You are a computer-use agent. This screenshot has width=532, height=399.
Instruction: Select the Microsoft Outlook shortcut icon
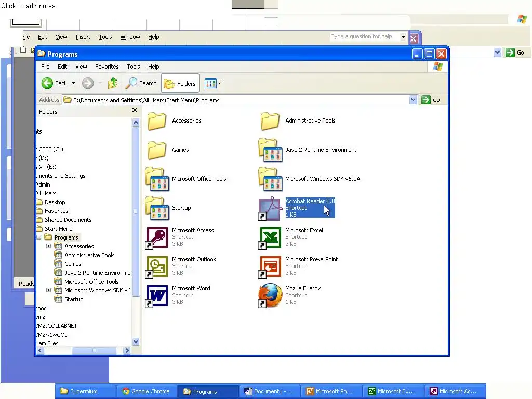(x=157, y=267)
